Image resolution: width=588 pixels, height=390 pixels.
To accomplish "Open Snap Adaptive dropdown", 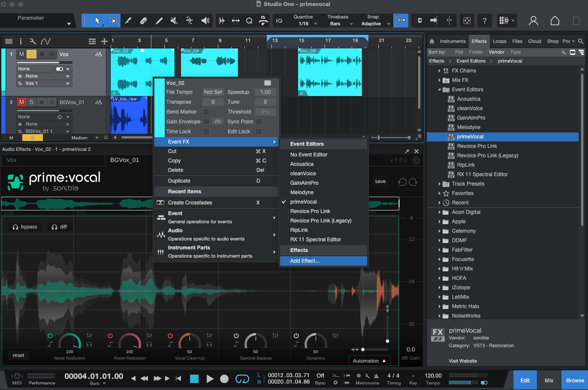I will coord(375,24).
